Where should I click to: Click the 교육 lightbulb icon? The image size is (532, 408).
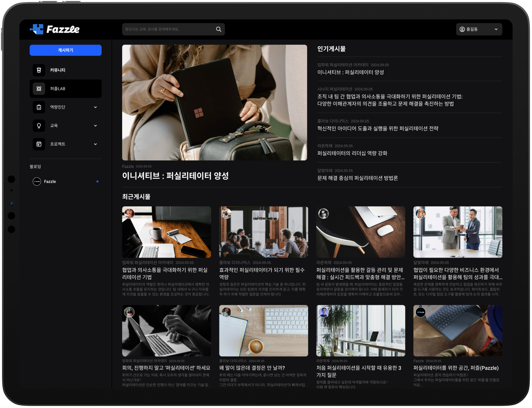(39, 126)
